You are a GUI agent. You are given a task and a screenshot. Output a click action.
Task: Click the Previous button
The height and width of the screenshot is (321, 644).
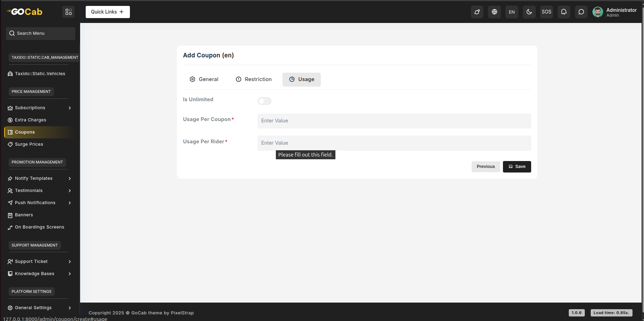[x=486, y=167]
